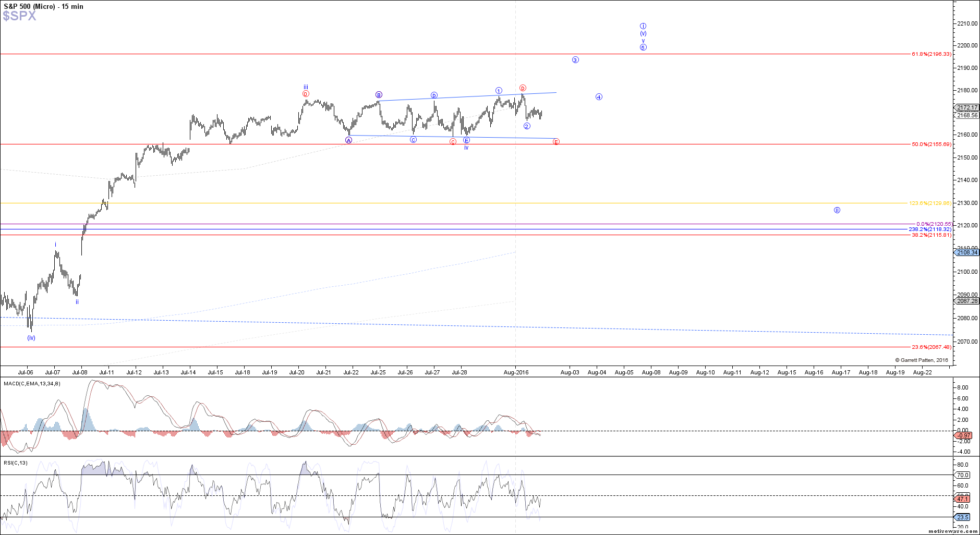The image size is (980, 535).
Task: Click the blue (iv) wave label
Action: click(31, 338)
